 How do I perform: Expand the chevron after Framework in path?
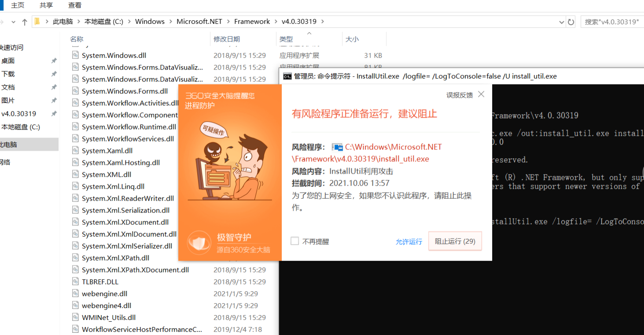[276, 22]
